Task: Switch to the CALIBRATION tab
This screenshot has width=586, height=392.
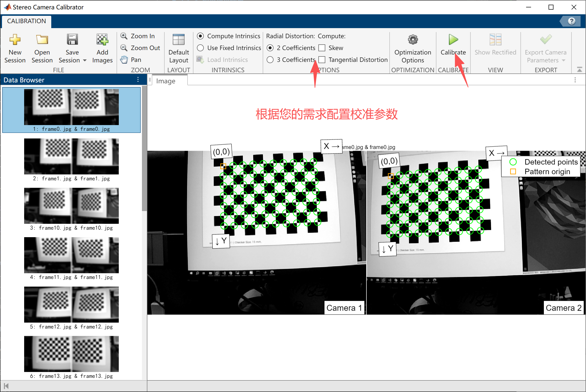Action: pos(26,21)
